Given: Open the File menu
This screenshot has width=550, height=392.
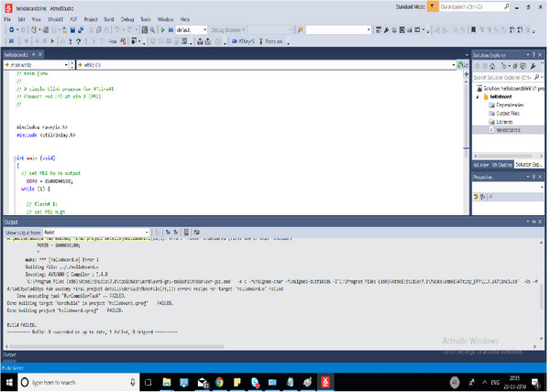Looking at the screenshot, I should tap(7, 19).
